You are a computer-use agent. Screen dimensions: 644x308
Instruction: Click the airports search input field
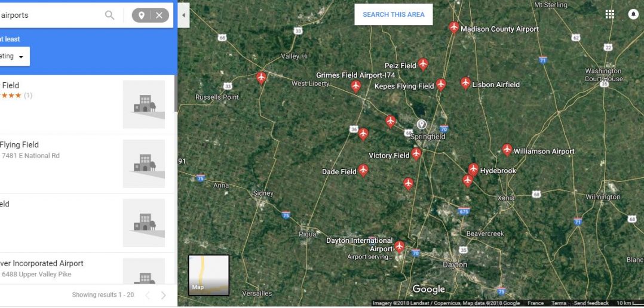click(x=51, y=16)
